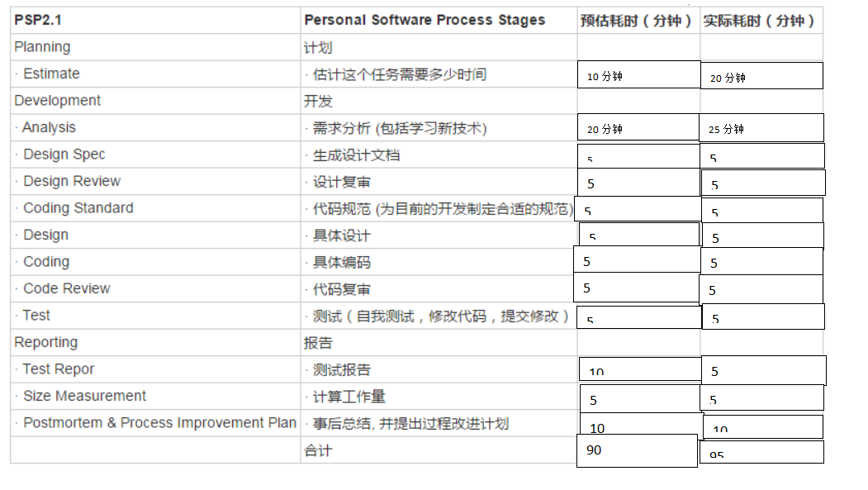Click the Reporting section label
The image size is (868, 490).
click(45, 342)
